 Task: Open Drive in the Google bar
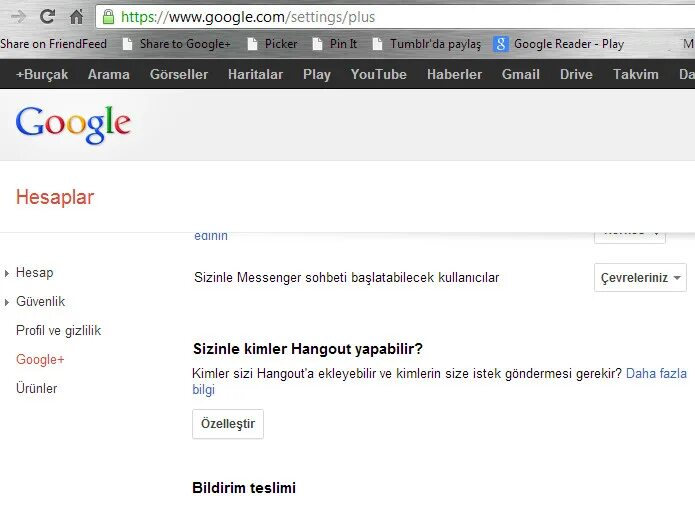tap(576, 74)
